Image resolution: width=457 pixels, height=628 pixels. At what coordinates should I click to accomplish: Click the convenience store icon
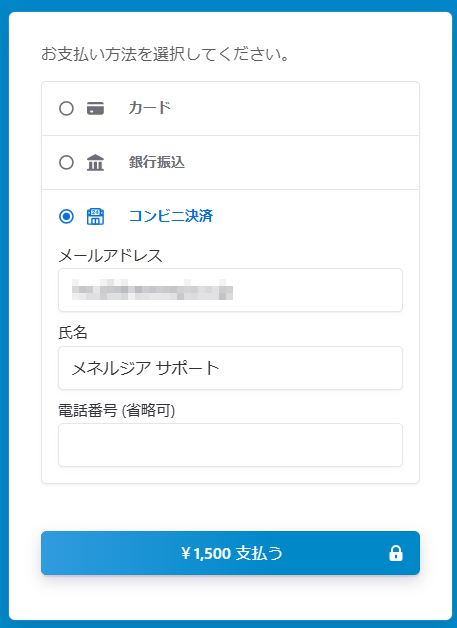click(95, 217)
